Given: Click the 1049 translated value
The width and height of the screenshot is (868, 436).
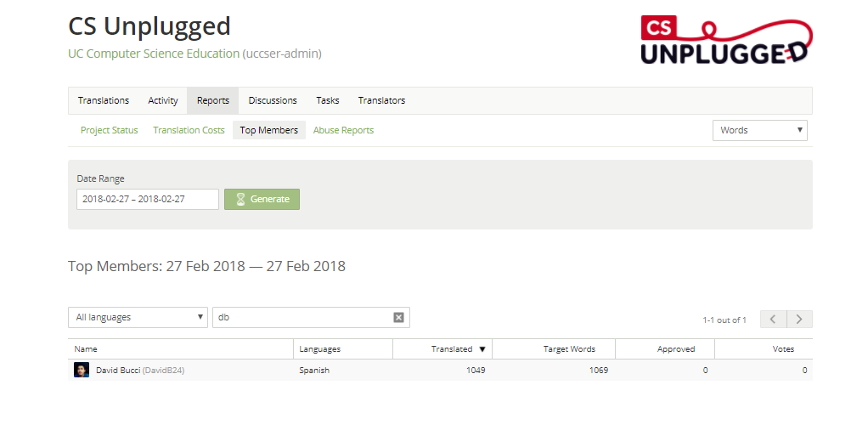Looking at the screenshot, I should [x=476, y=370].
